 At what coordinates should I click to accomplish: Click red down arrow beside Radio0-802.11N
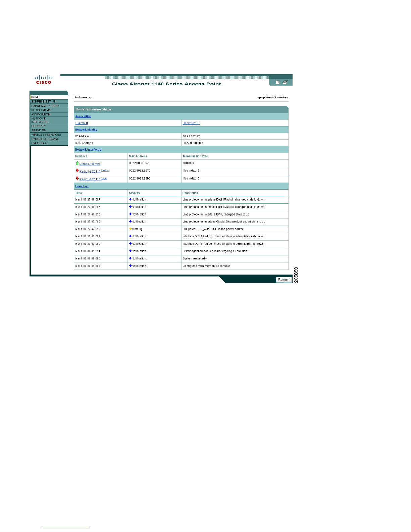click(77, 171)
